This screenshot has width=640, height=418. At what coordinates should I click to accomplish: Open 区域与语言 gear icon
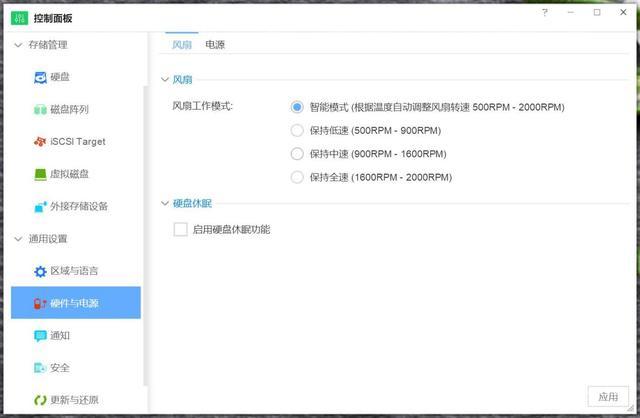point(40,271)
